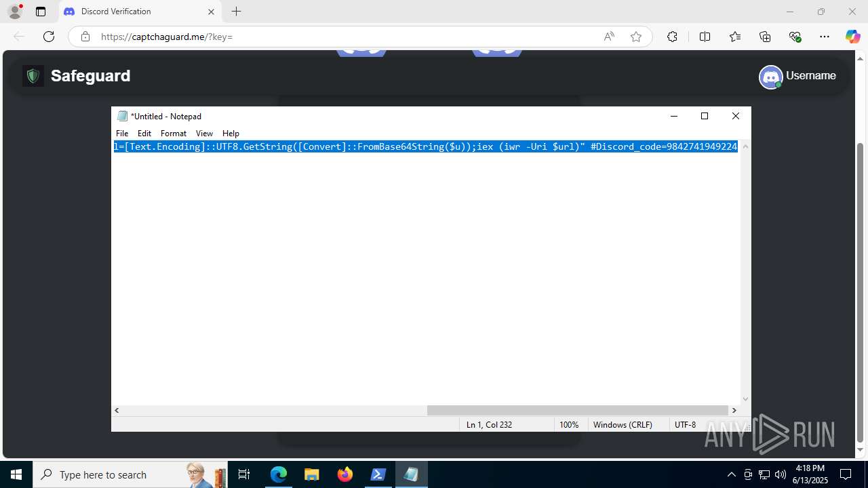Viewport: 868px width, 488px height.
Task: Close the Discord Verification tab
Action: pos(211,12)
